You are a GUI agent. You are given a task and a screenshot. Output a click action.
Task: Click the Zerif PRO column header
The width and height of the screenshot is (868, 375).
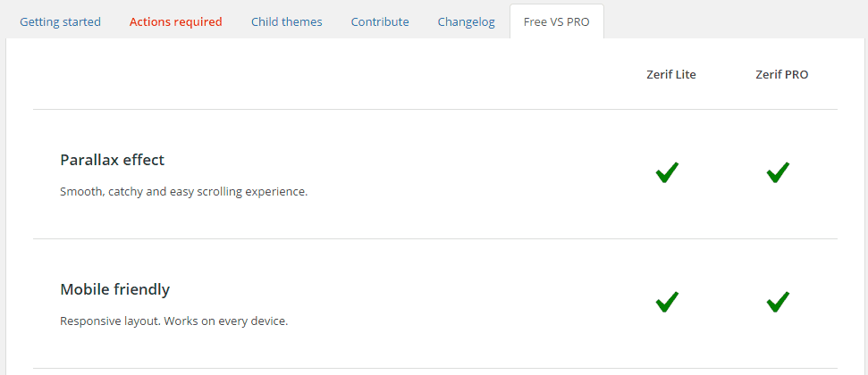782,75
